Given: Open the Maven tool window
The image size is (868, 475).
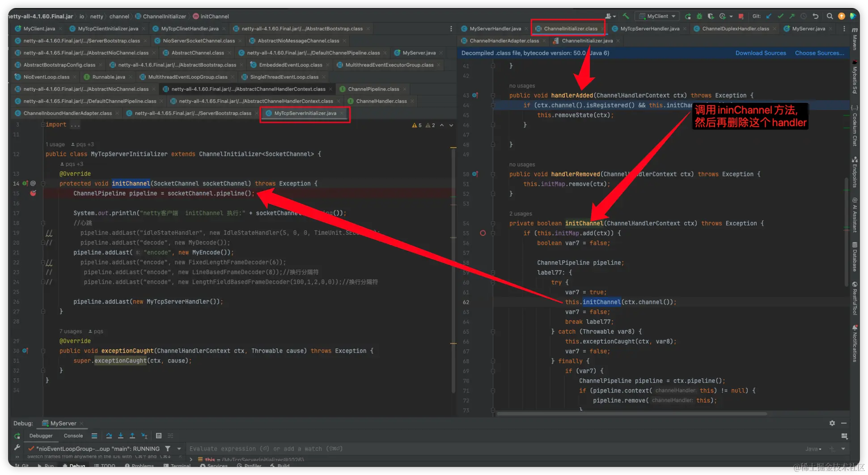Looking at the screenshot, I should (x=855, y=39).
